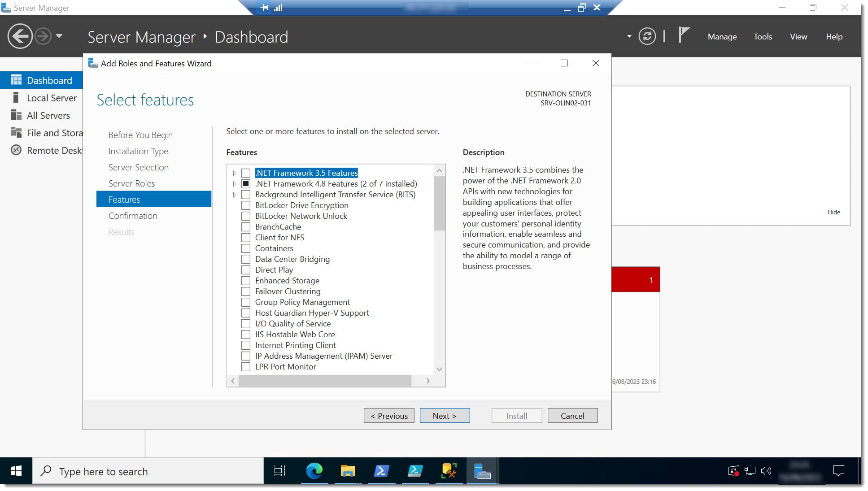Open dark blue PowerShell taskbar icon
This screenshot has width=868, height=491.
[381, 471]
